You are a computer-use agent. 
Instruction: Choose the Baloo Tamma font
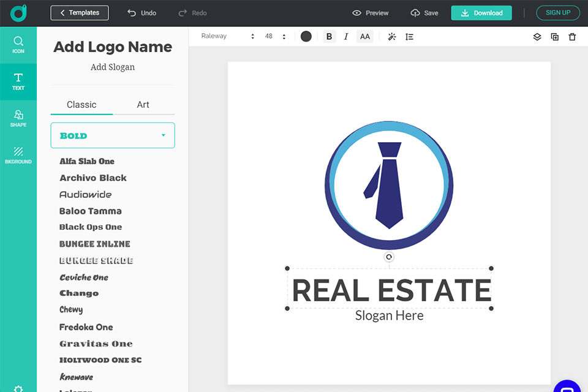(91, 211)
